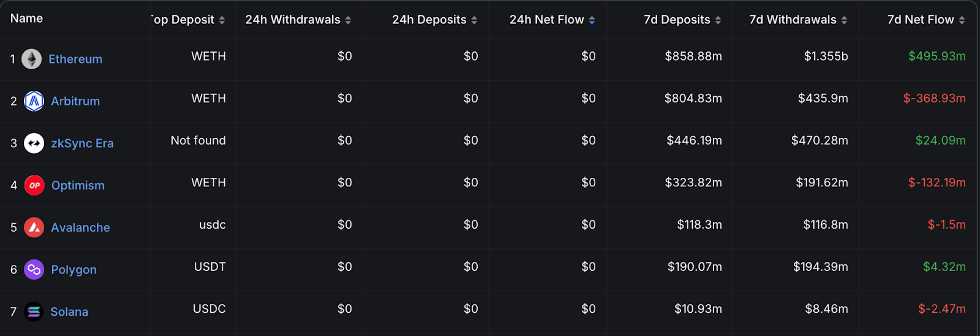Sort table by 7d Withdrawals column
980x336 pixels.
click(844, 20)
